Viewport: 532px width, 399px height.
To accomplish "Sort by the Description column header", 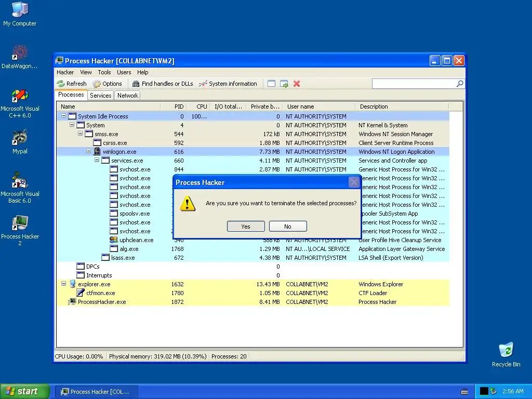I will pyautogui.click(x=402, y=107).
